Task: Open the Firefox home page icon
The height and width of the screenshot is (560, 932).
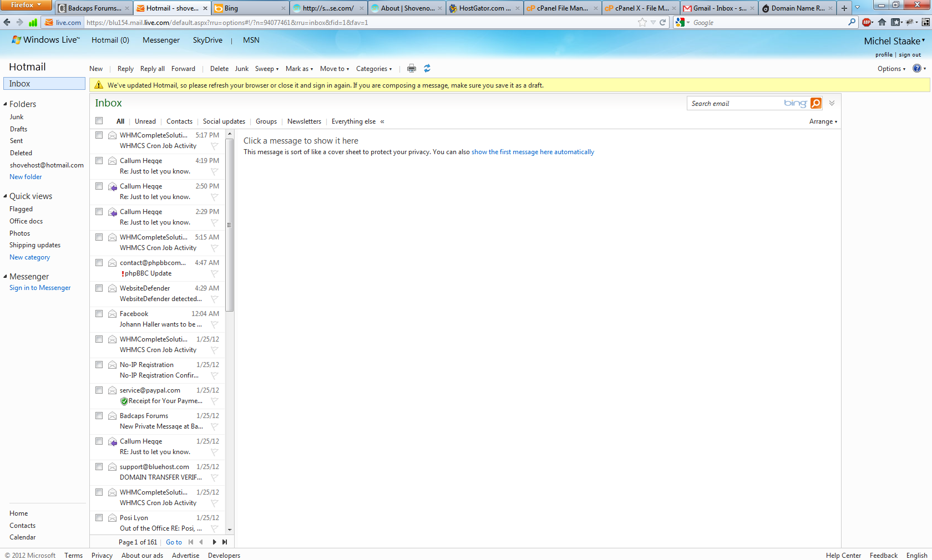Action: point(882,23)
